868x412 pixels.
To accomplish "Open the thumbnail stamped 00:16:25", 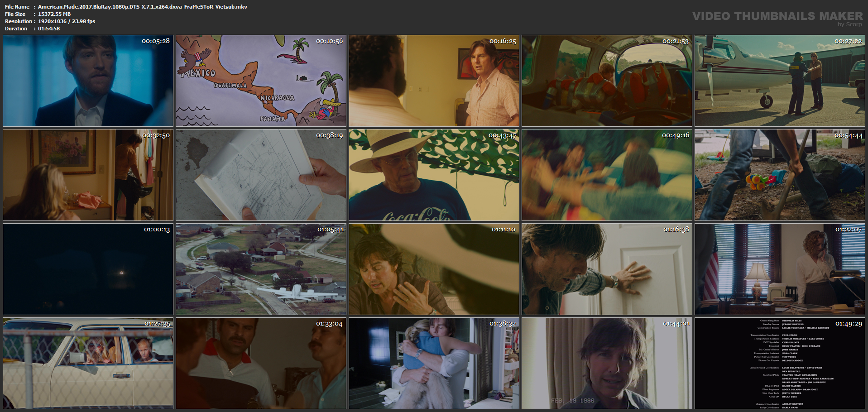I will point(434,81).
